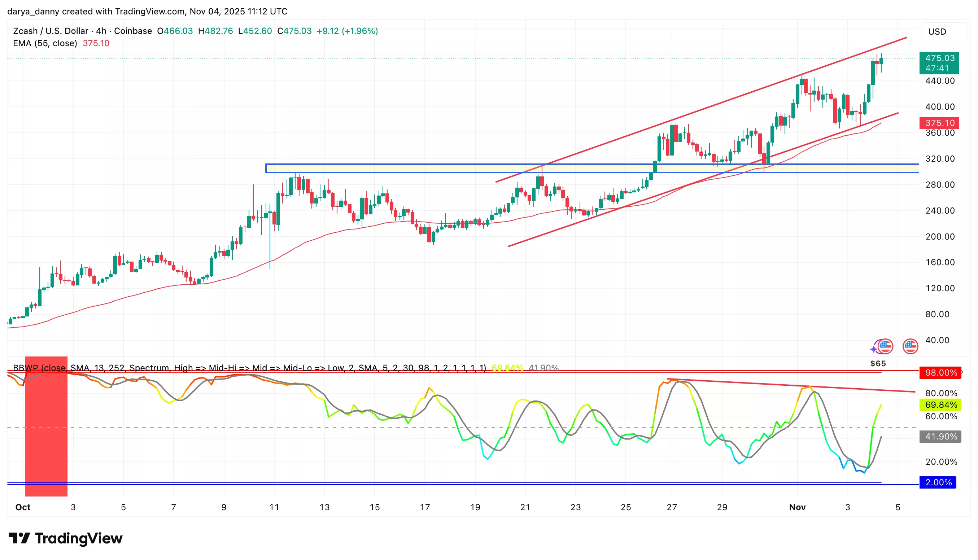
Task: Click the green 69.84% BBWP value label
Action: click(x=941, y=404)
